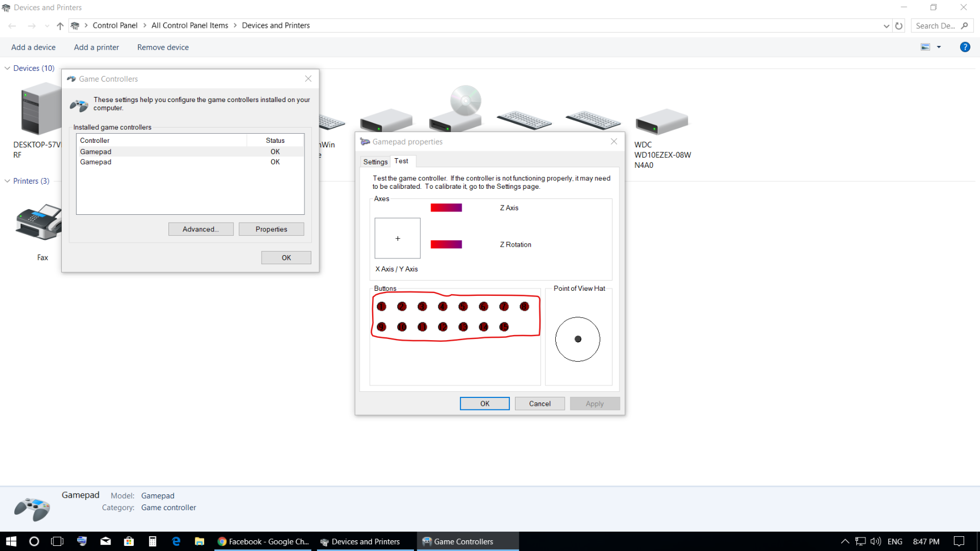
Task: Click the Z Axis indicator bar
Action: (x=446, y=207)
